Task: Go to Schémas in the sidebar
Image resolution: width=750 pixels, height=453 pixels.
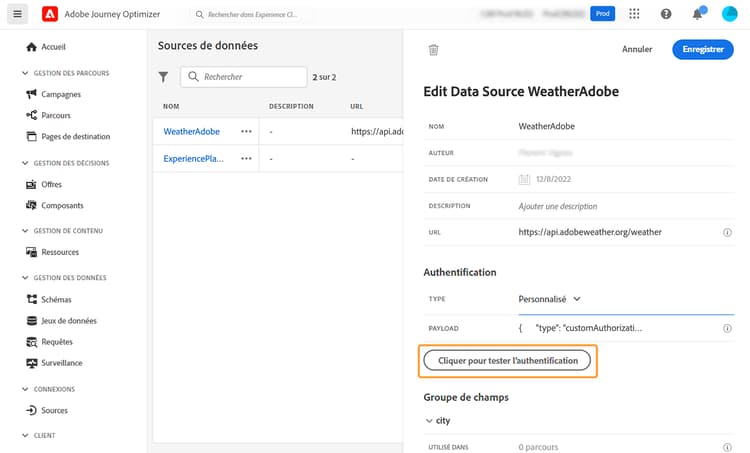Action: click(x=56, y=299)
